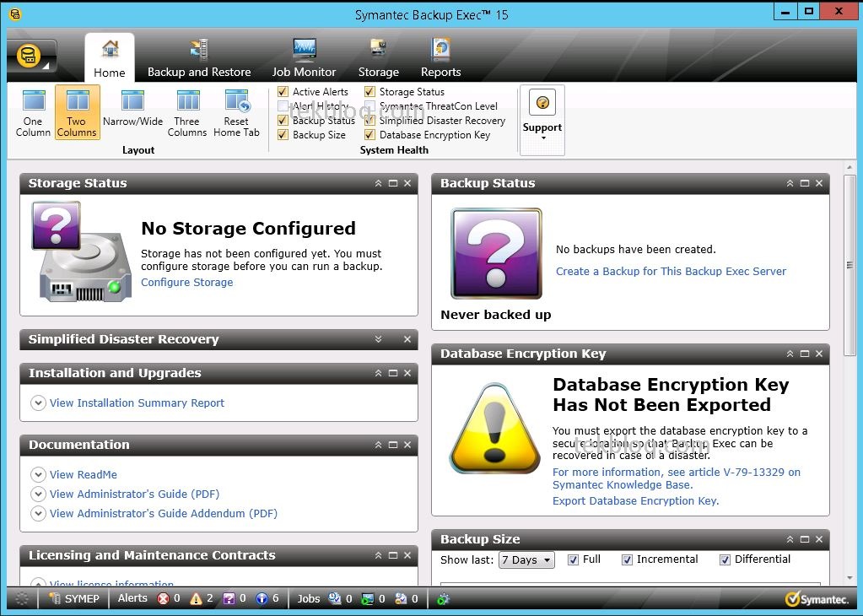Collapse Licensing and Maintenance Contracts panel
This screenshot has height=616, width=863.
(378, 555)
